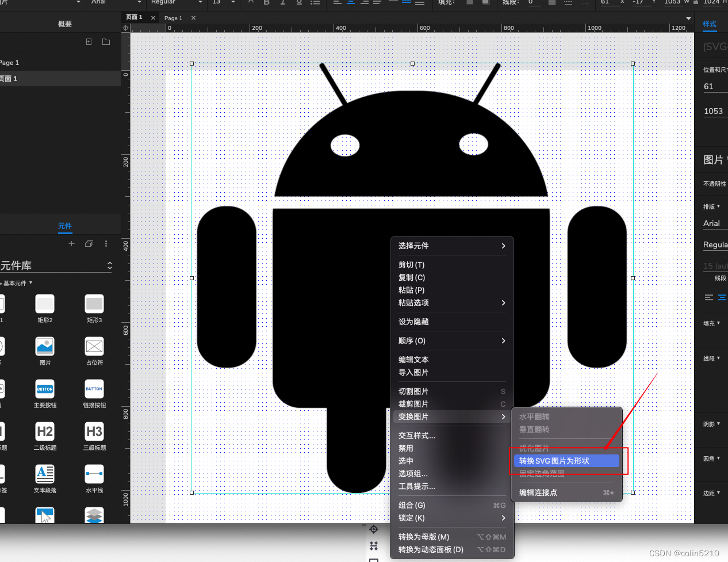
Task: Click the crosshair icon below the canvas
Action: pos(374,529)
